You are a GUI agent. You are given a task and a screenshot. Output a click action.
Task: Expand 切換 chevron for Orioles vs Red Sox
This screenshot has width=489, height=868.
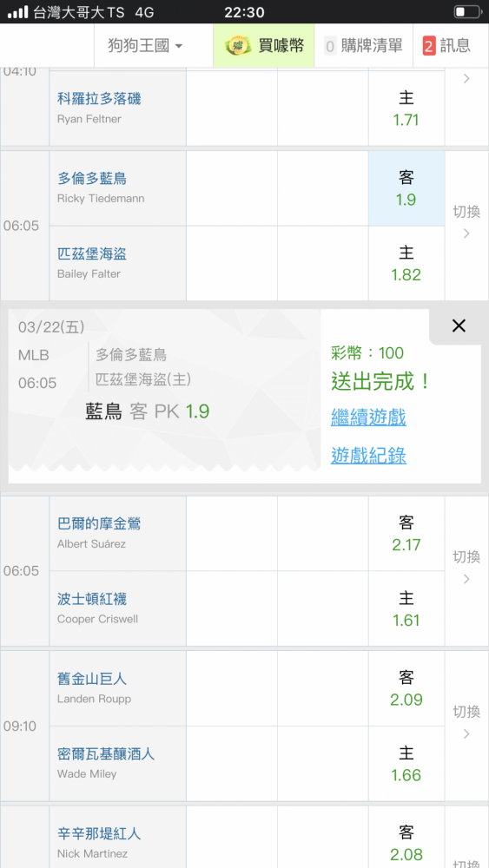point(466,568)
